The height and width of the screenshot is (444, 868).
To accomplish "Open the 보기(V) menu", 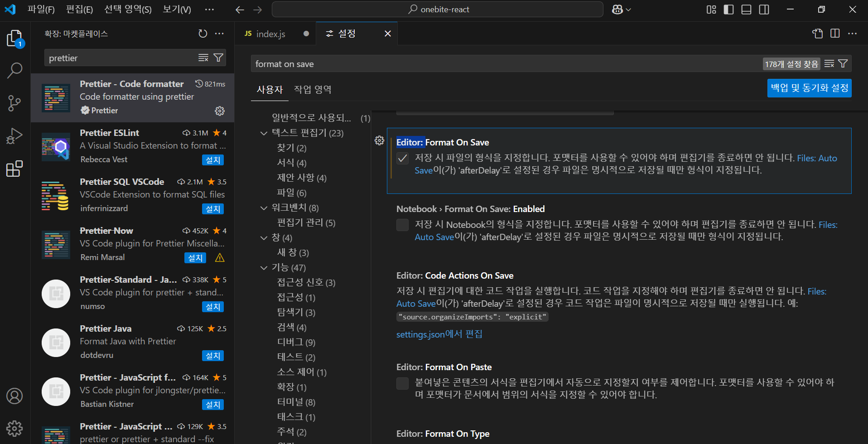I will click(177, 10).
